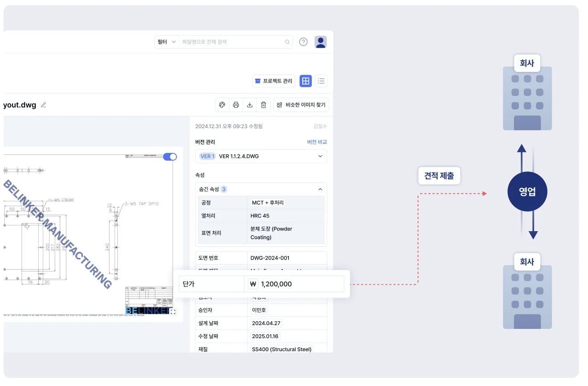Collapse the 숨긴 속성 section
Image resolution: width=588 pixels, height=386 pixels.
[x=320, y=189]
